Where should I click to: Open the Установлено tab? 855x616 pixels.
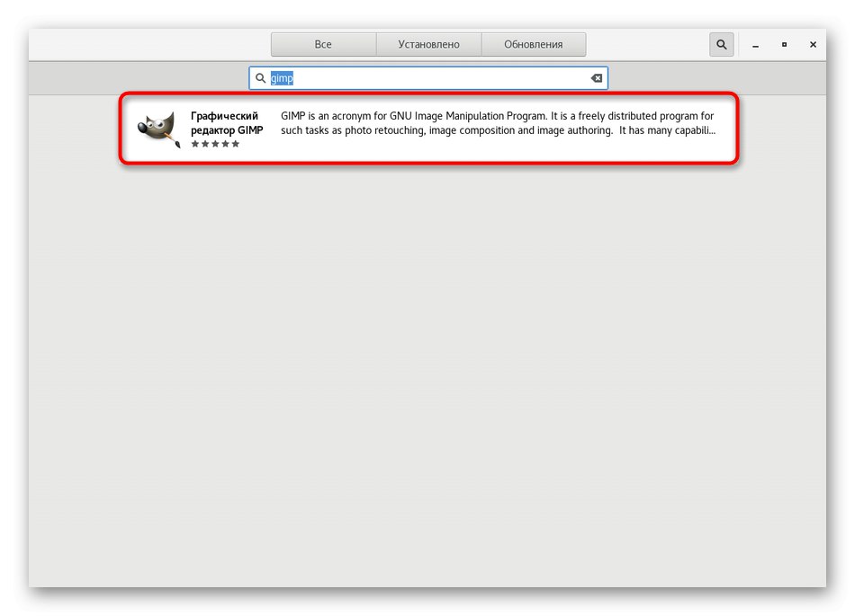(x=428, y=44)
